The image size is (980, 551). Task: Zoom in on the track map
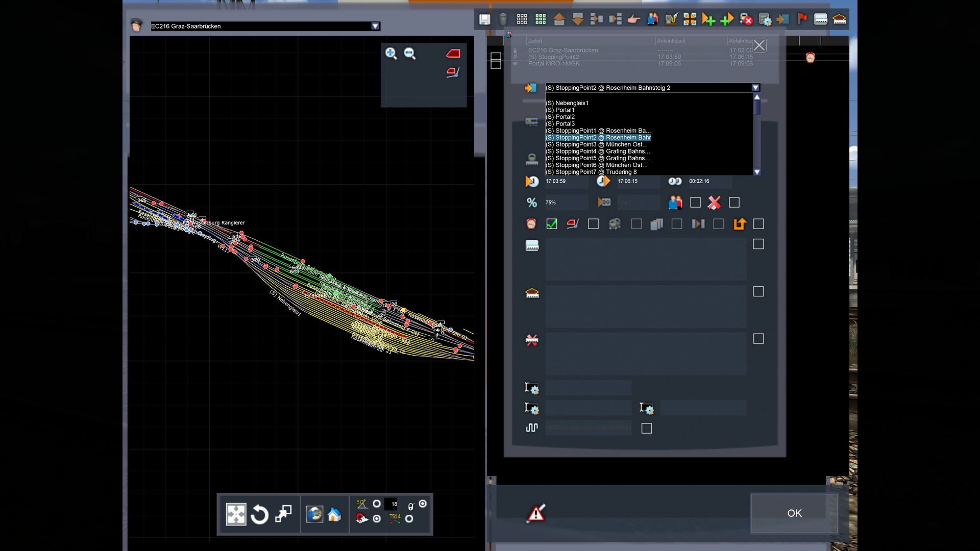coord(391,54)
